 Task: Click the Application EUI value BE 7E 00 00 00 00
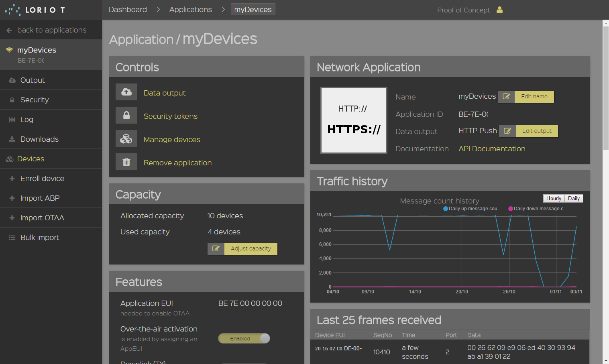[250, 303]
